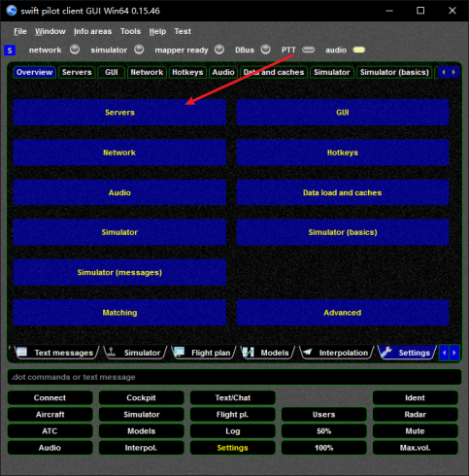469x476 pixels.
Task: Set window opacity to 50%
Action: (324, 431)
